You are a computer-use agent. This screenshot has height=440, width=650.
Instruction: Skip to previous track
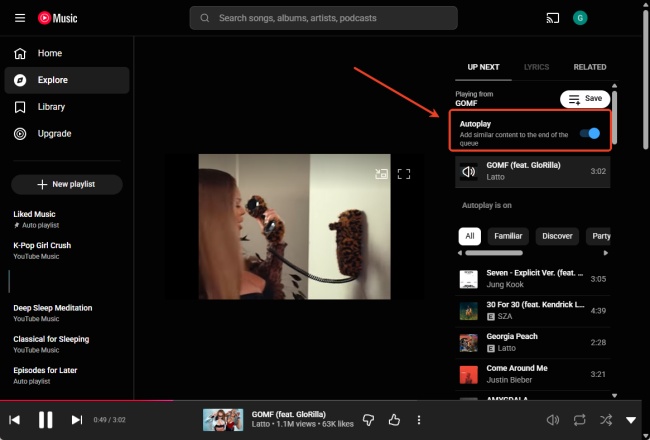[15, 420]
